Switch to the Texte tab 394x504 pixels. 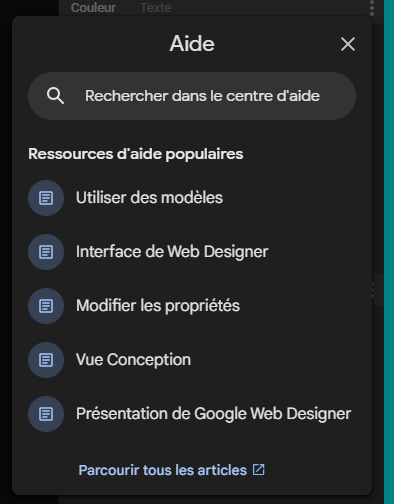[x=156, y=7]
